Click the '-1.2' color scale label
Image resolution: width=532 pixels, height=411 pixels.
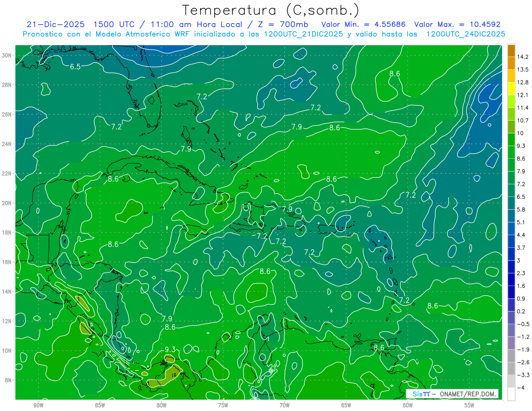pyautogui.click(x=523, y=337)
